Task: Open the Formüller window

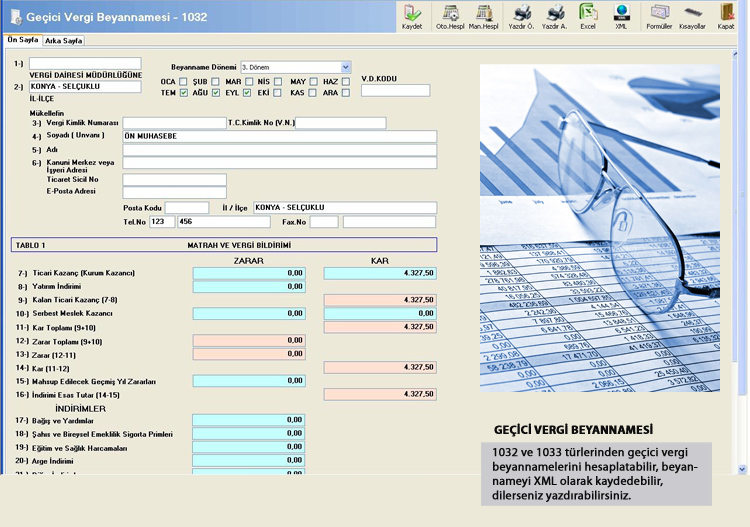Action: 658,16
